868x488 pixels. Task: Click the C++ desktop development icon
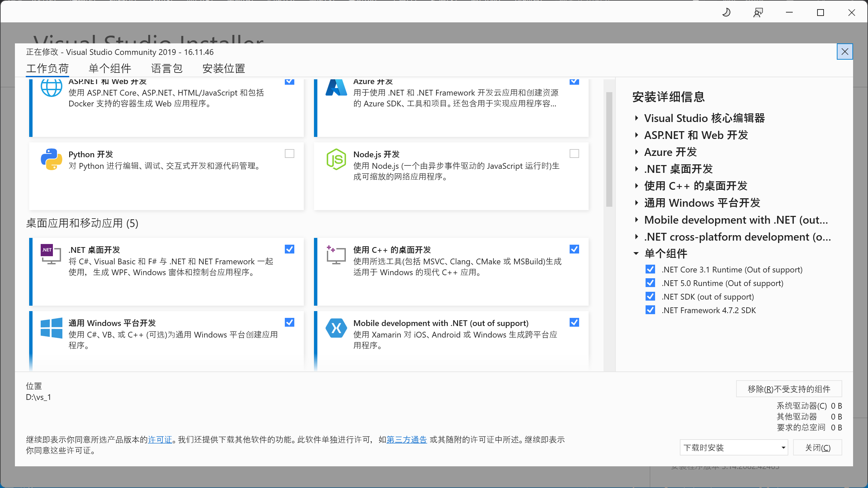pyautogui.click(x=336, y=255)
